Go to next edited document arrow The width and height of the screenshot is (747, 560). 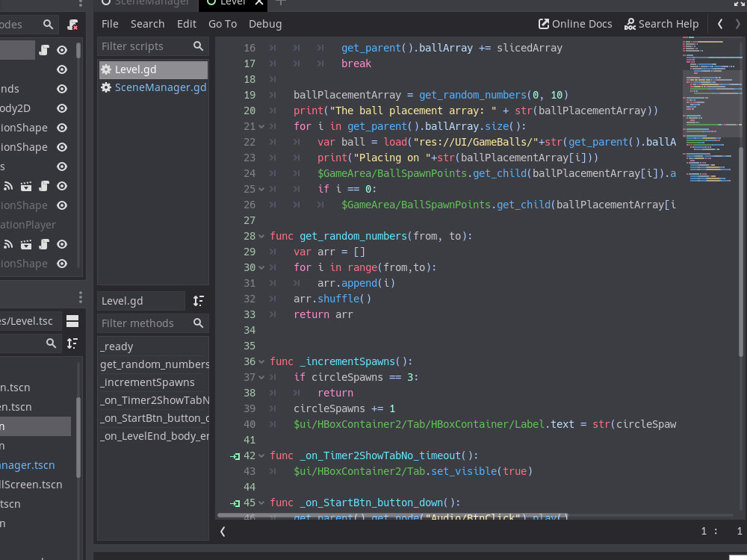(x=738, y=24)
